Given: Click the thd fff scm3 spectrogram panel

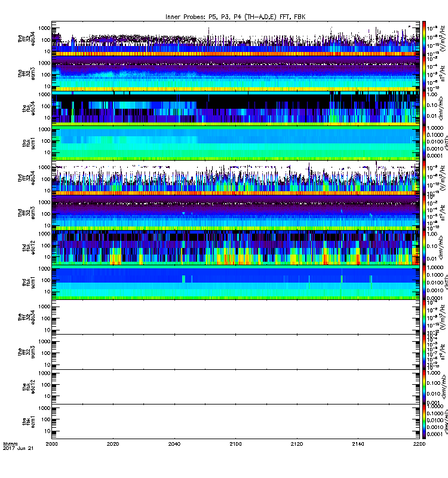Looking at the screenshot, I should 235,213.
